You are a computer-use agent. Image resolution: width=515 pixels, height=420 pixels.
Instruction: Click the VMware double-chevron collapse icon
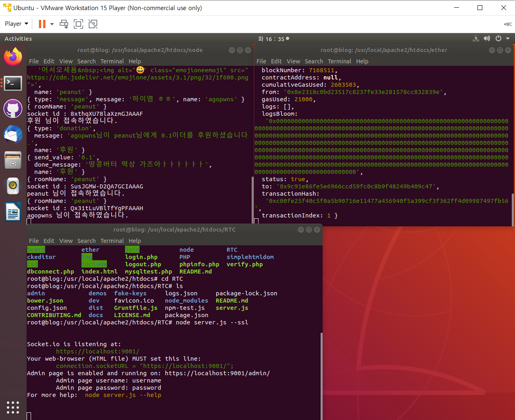point(508,24)
